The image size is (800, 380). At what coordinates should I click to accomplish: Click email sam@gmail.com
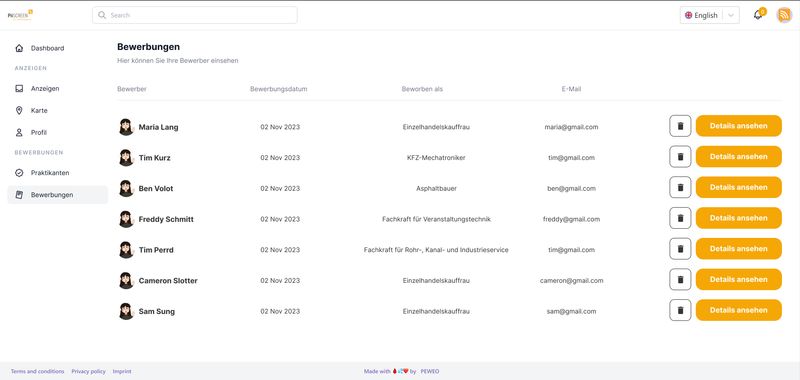click(571, 311)
